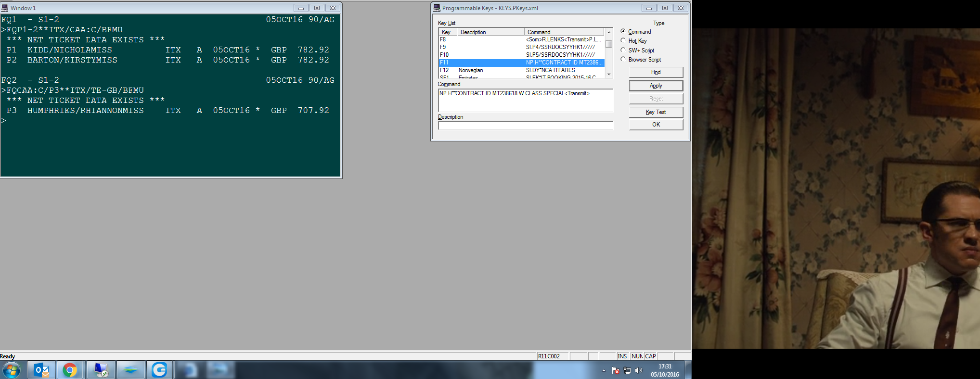Click into the Description input field

tap(525, 126)
